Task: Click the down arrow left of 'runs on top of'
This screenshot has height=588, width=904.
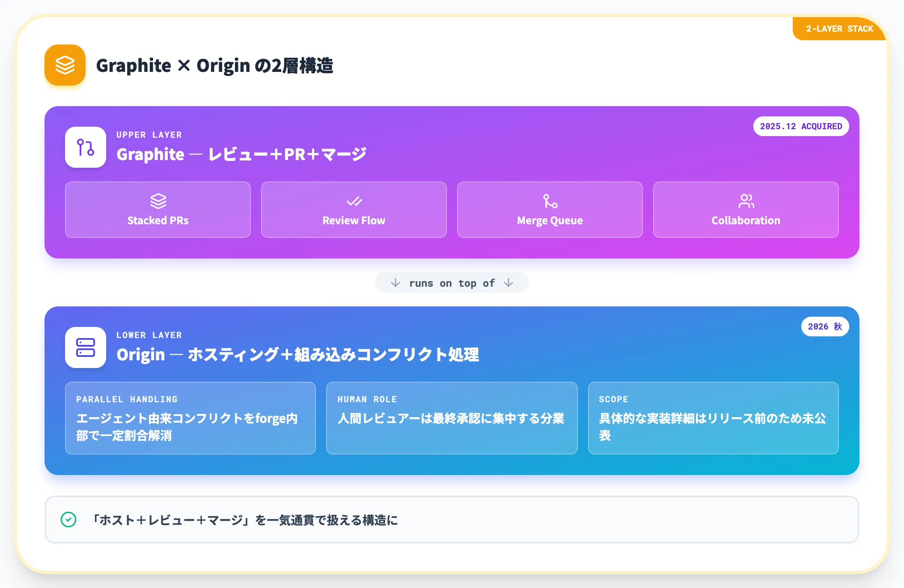Action: point(395,283)
